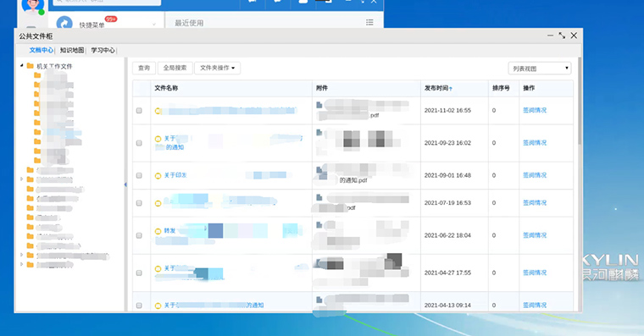Check the row dated 2021-04-13 09:14

(x=139, y=306)
